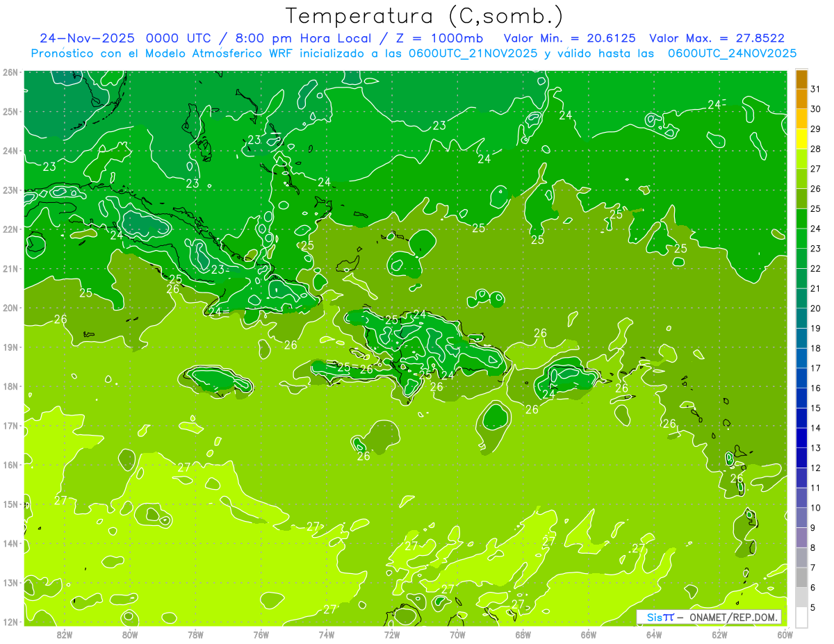Click the "Valor Min. = 20.6125" text
Image resolution: width=834 pixels, height=644 pixels.
569,38
